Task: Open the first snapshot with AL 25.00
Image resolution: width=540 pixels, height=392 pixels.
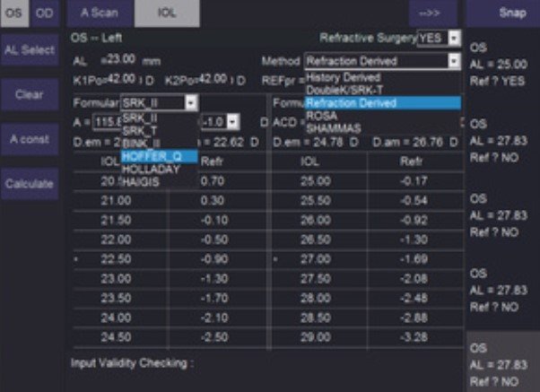Action: pyautogui.click(x=501, y=57)
